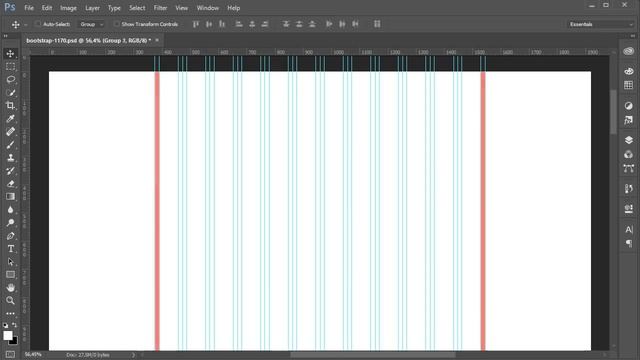640x360 pixels.
Task: Open the Layer menu
Action: pos(92,8)
